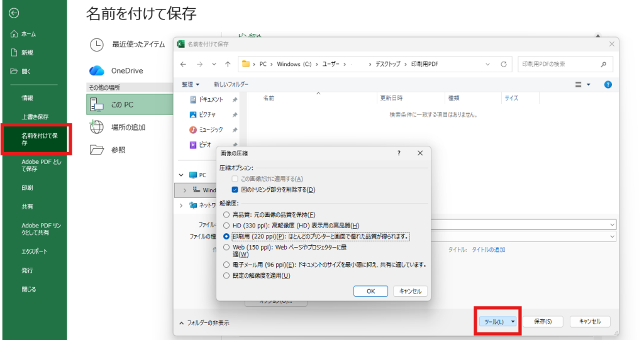Open the 印刷 page
The image size is (644, 340).
click(x=27, y=188)
